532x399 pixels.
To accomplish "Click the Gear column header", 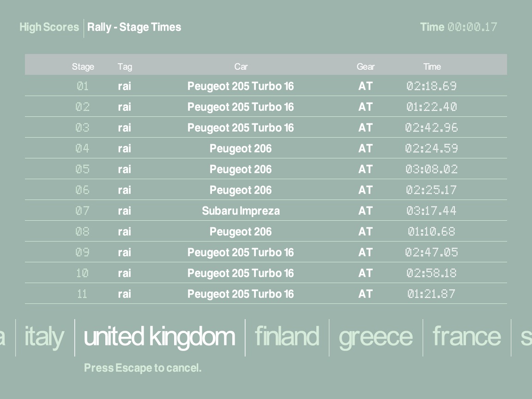I will (365, 66).
